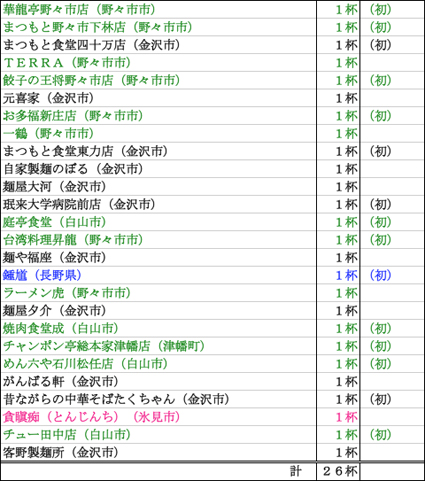Viewport: 425px width, 481px height.
Task: Click the 1杯 count in 華龍亭野々市店 row
Action: [x=346, y=10]
